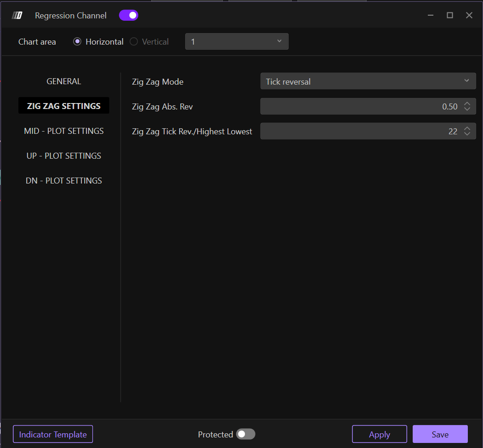The image size is (483, 448).
Task: Go to MID - PLOT SETTINGS
Action: click(64, 131)
